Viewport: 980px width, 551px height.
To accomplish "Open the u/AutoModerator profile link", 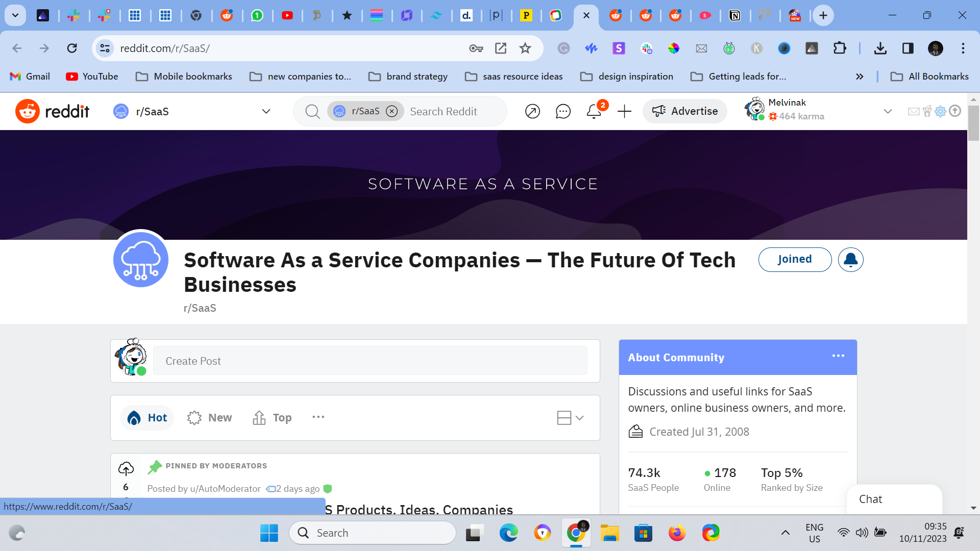I will click(225, 489).
